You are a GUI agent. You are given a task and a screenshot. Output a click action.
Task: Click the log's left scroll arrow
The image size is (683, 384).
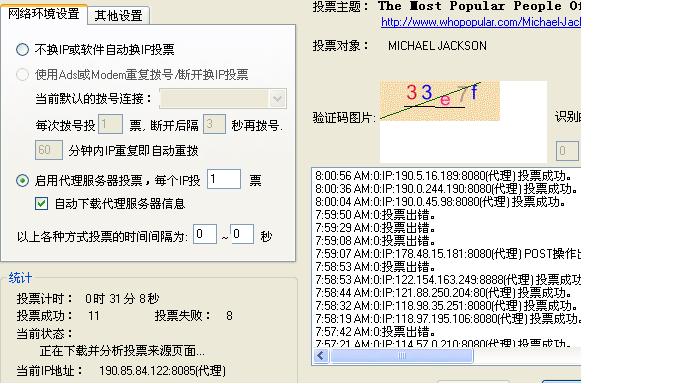[321, 356]
